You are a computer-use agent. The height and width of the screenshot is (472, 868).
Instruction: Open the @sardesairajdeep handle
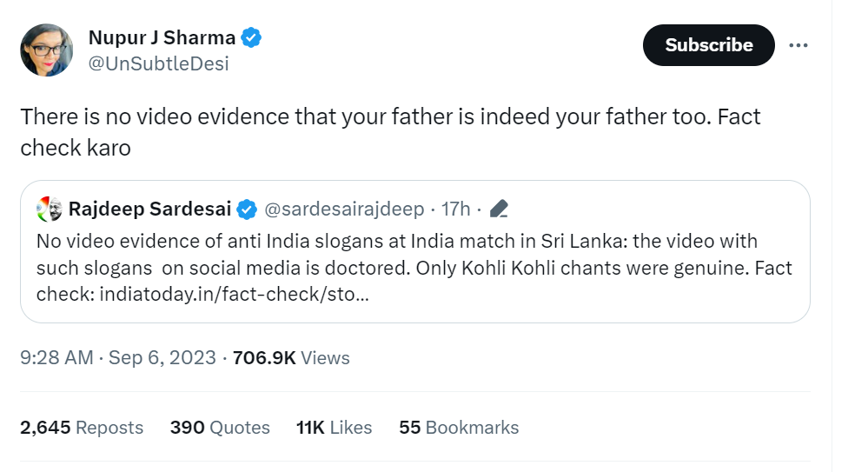(344, 209)
